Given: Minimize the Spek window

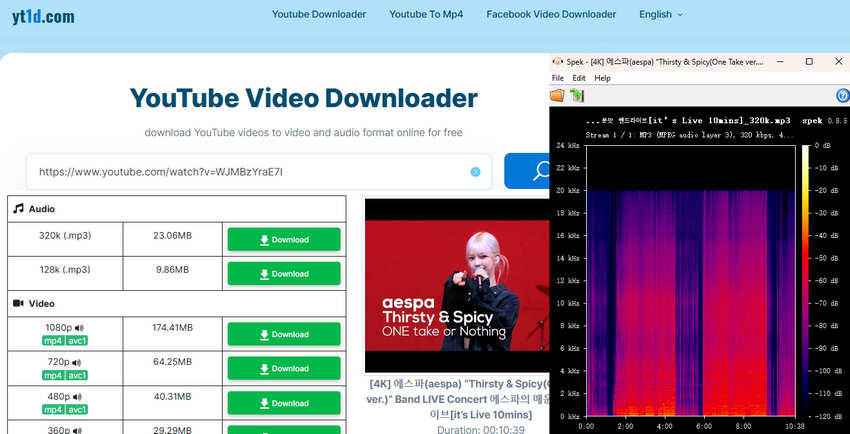Looking at the screenshot, I should (780, 62).
